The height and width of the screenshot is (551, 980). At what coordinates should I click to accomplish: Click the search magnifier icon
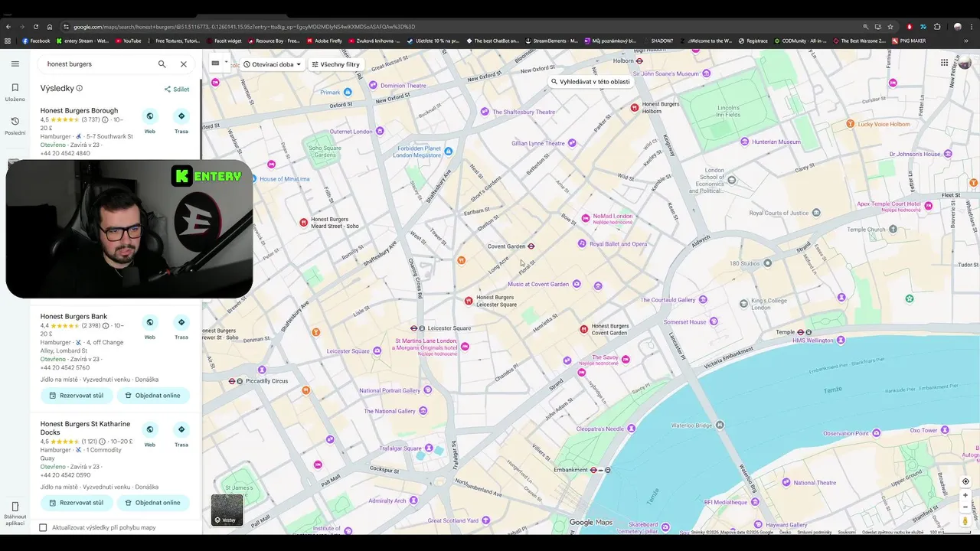[162, 64]
